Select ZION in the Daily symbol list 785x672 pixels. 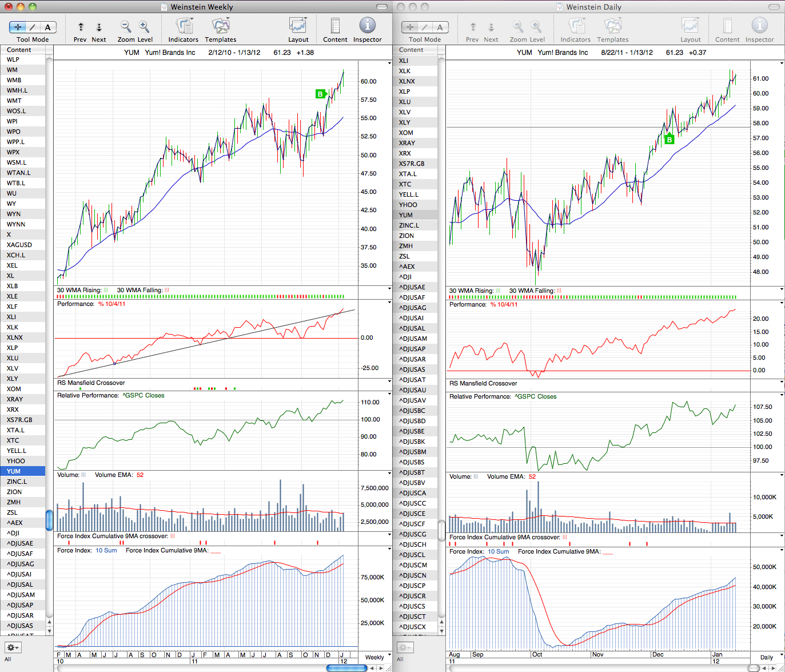(x=415, y=236)
